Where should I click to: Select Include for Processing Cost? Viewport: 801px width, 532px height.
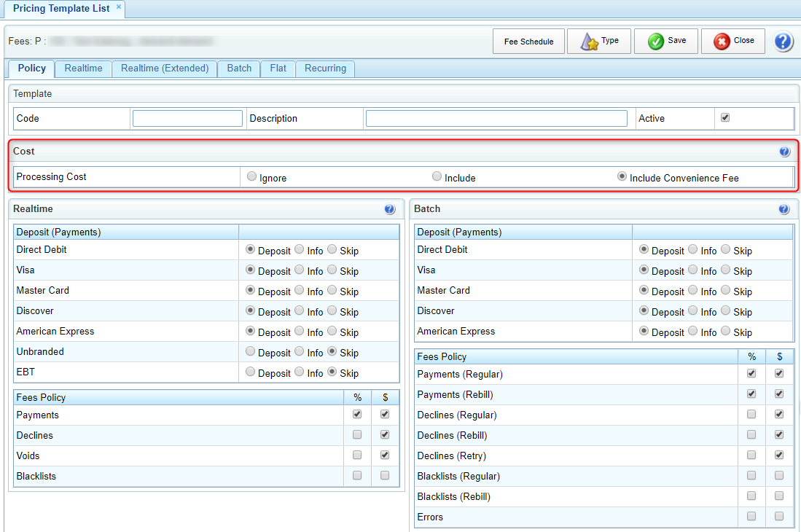pyautogui.click(x=437, y=176)
